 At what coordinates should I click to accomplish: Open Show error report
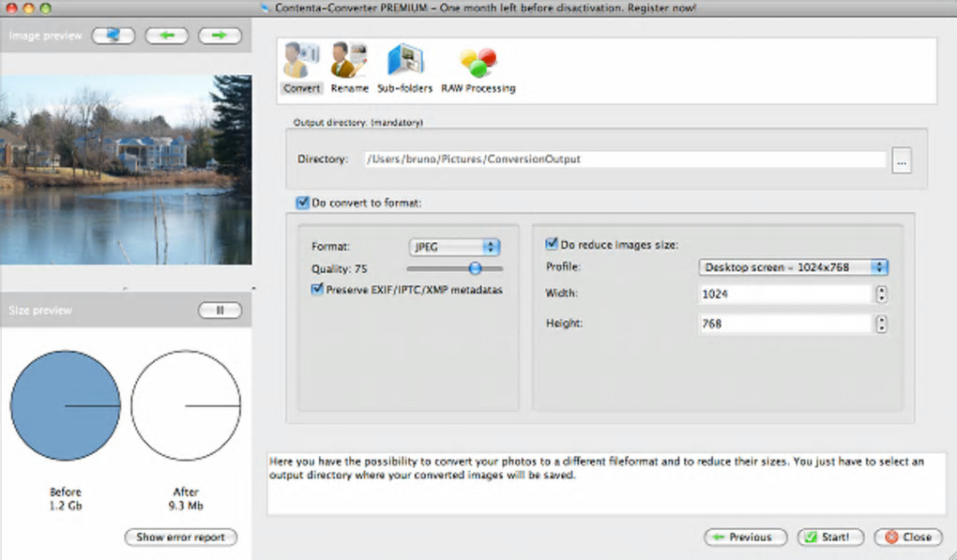coord(181,537)
